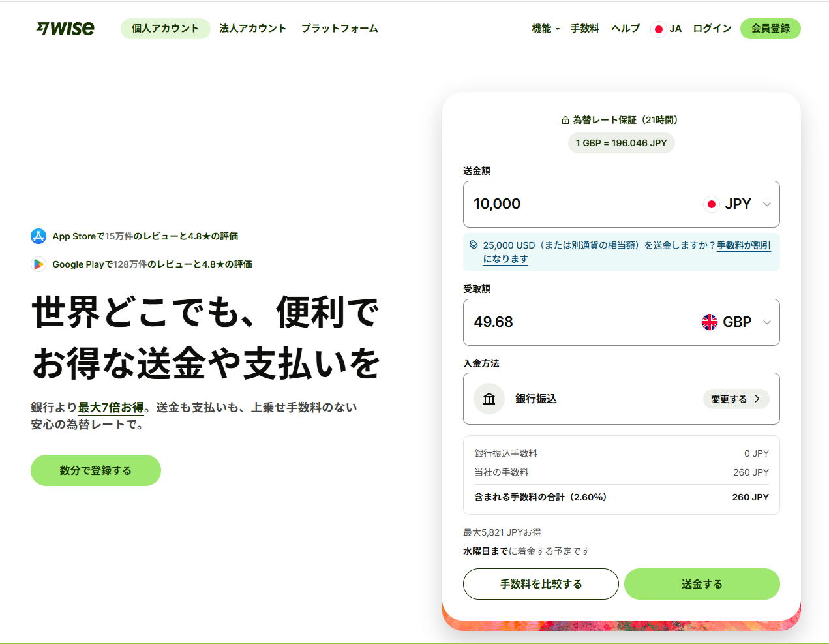The image size is (829, 644).
Task: Click the App Store icon
Action: [38, 236]
